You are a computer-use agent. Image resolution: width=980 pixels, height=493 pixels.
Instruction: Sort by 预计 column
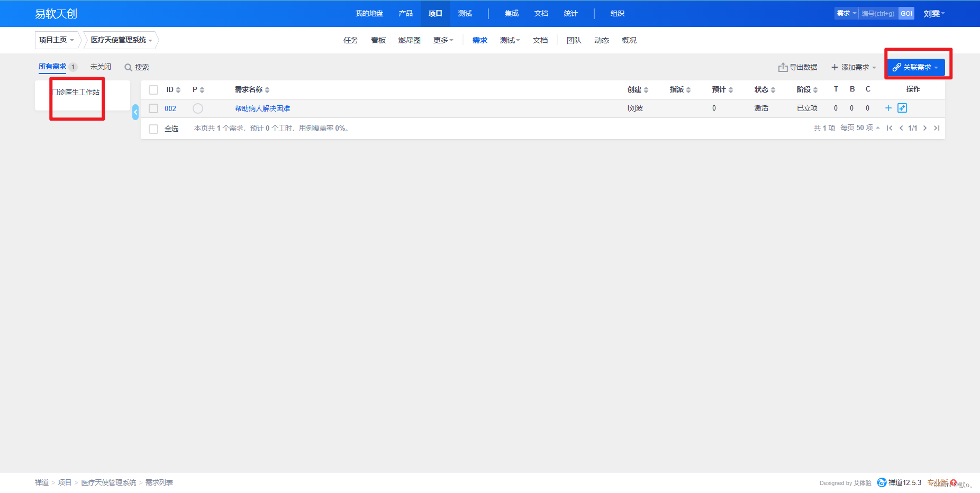723,89
